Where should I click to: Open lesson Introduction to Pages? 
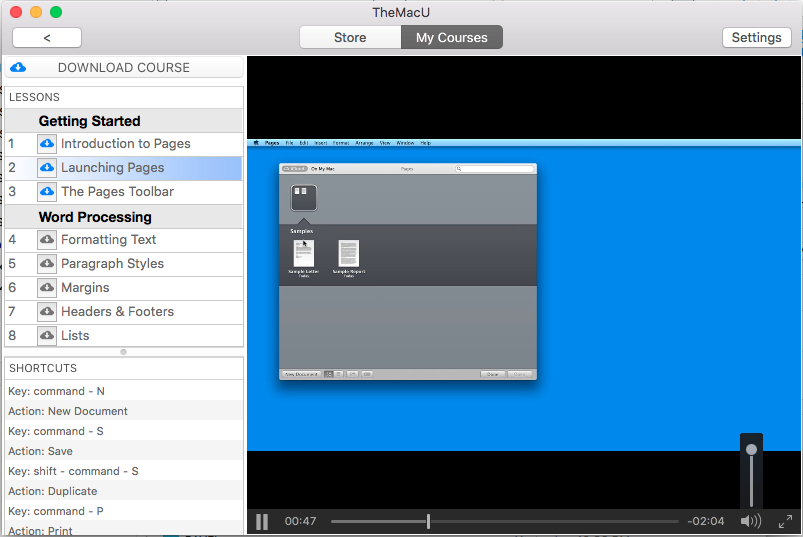tap(125, 144)
